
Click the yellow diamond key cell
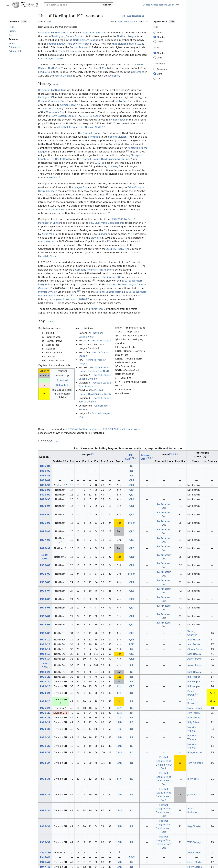(x=44, y=393)
